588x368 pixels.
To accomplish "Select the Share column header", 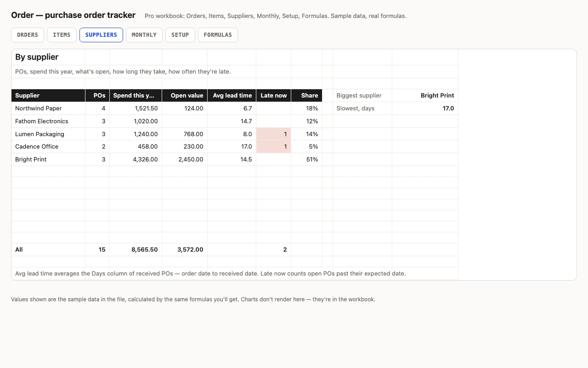I will click(x=306, y=96).
